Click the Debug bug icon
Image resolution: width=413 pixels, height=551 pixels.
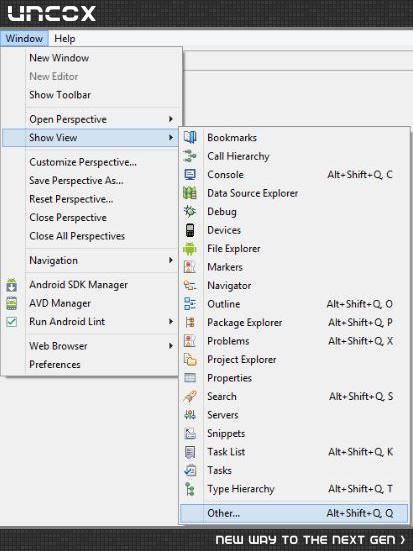pos(190,211)
